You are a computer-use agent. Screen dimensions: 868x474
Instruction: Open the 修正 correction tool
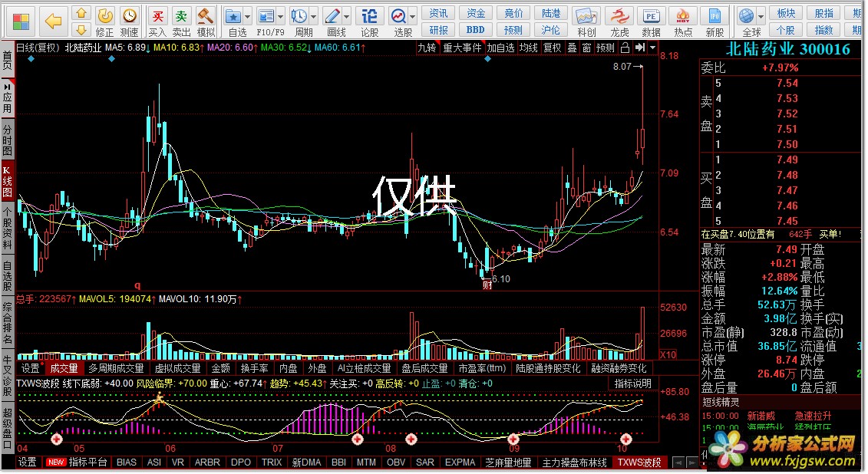(104, 21)
